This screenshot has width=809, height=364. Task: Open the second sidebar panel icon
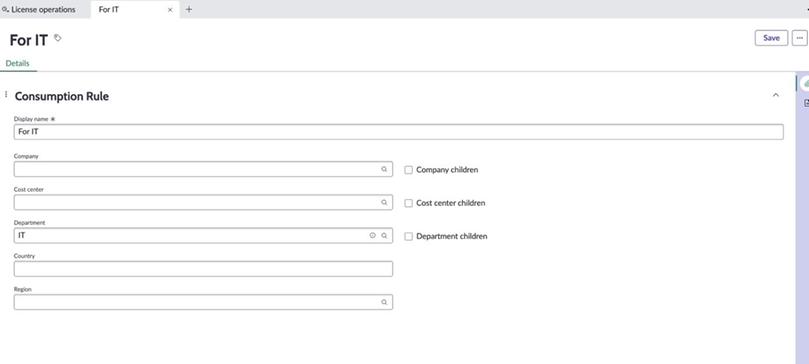click(806, 104)
